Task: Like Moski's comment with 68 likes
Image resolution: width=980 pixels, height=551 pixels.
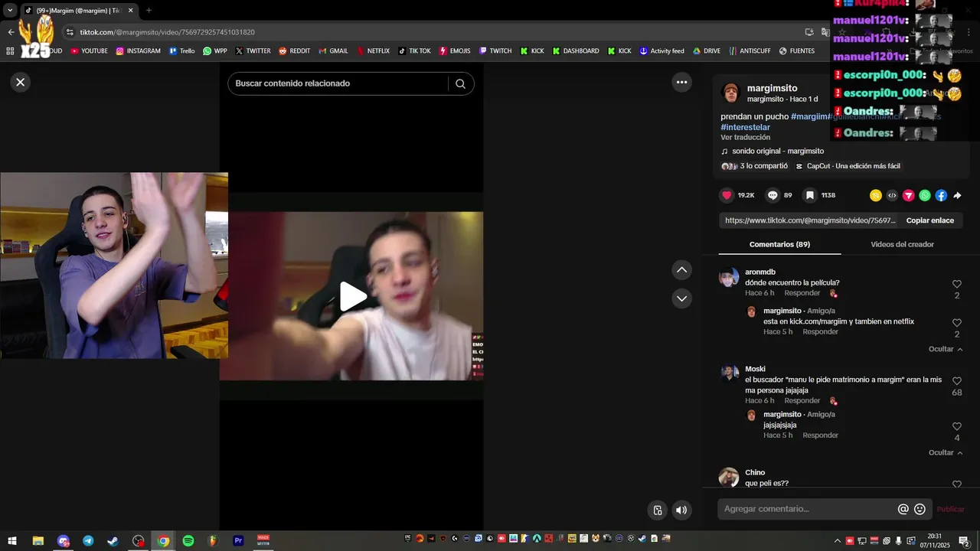Action: click(956, 381)
